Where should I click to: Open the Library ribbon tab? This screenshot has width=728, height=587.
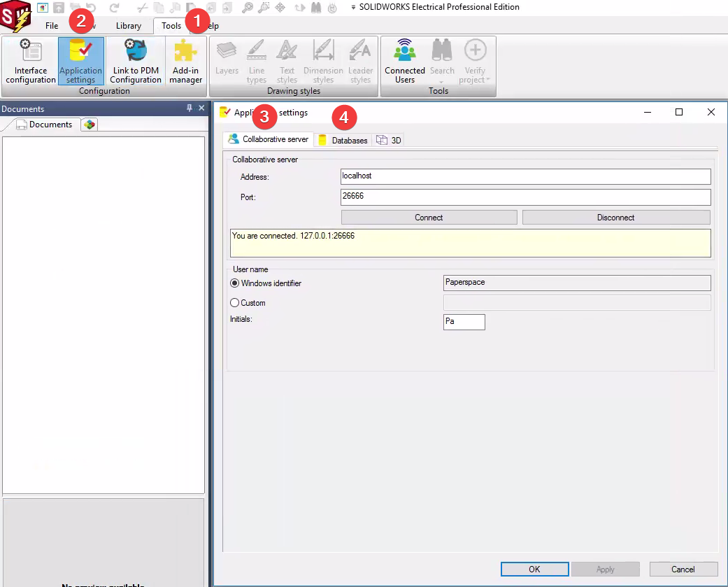tap(129, 26)
